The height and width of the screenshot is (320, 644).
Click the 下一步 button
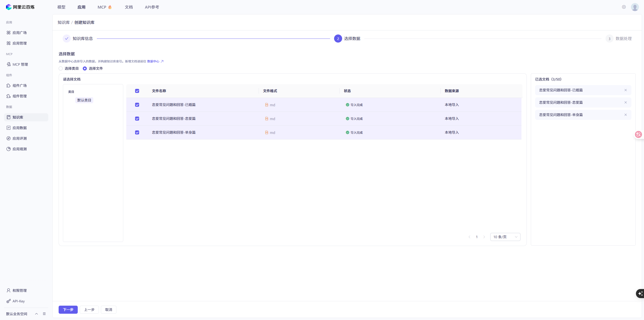pyautogui.click(x=68, y=310)
